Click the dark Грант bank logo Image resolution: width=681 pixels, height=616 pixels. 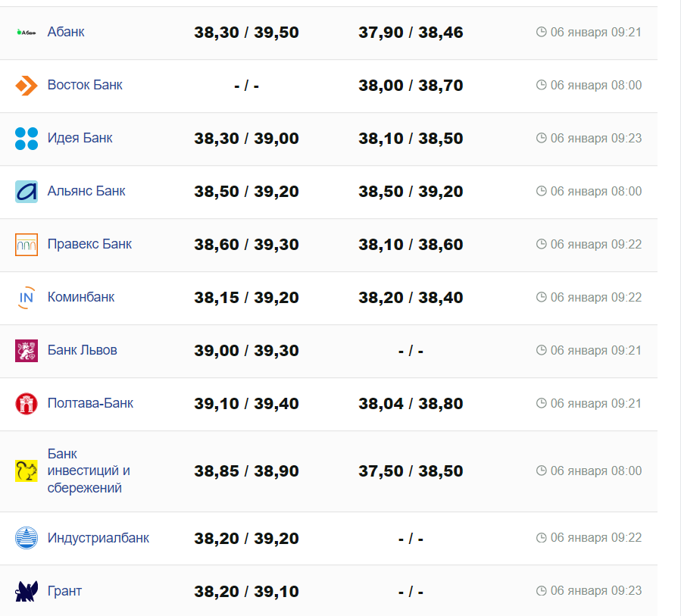point(27,591)
